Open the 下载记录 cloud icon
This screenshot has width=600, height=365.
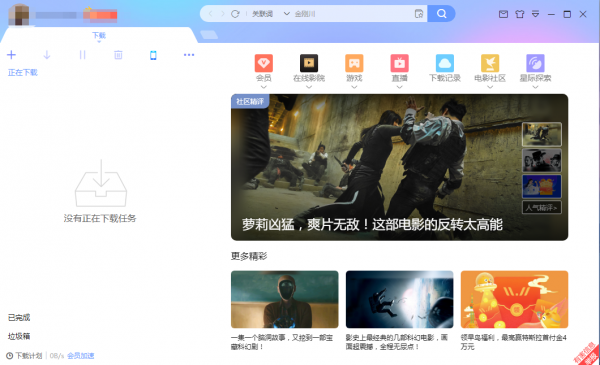(x=445, y=63)
